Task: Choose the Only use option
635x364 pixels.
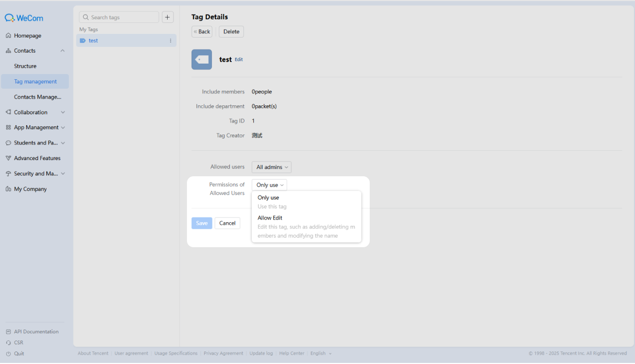Action: (x=307, y=202)
